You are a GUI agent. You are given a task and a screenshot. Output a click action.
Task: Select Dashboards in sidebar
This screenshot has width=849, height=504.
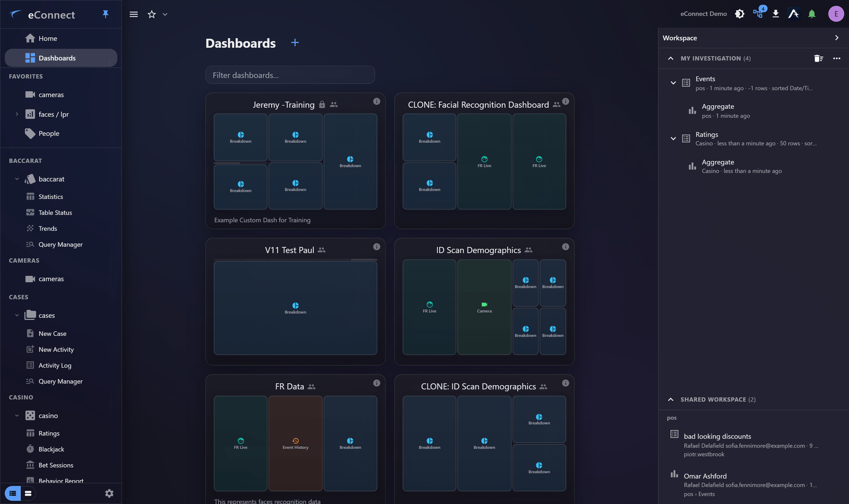(61, 58)
